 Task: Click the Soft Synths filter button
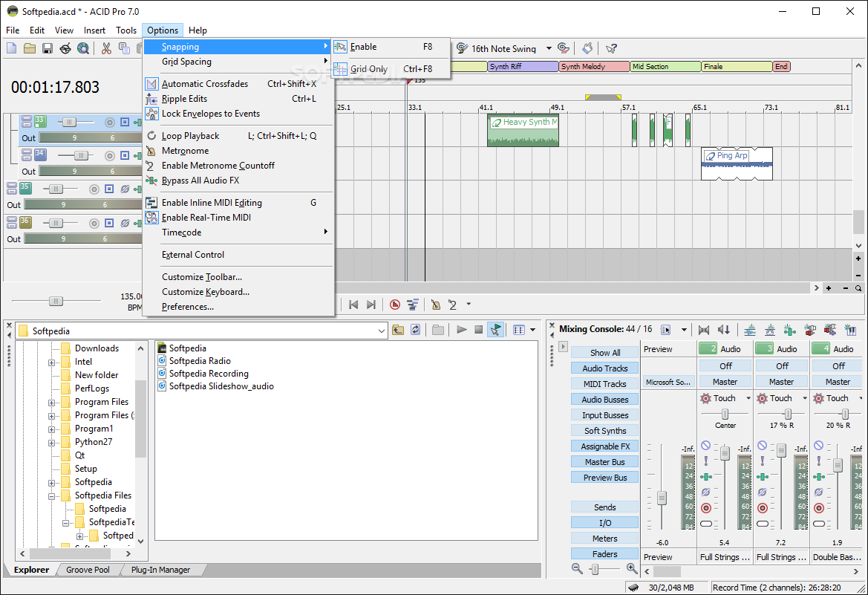coord(605,430)
